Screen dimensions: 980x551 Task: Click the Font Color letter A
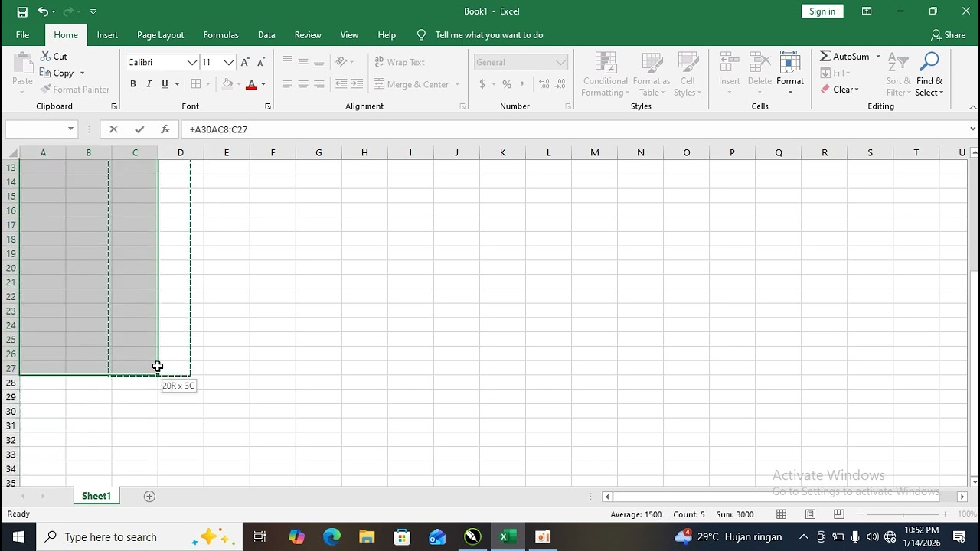point(251,84)
